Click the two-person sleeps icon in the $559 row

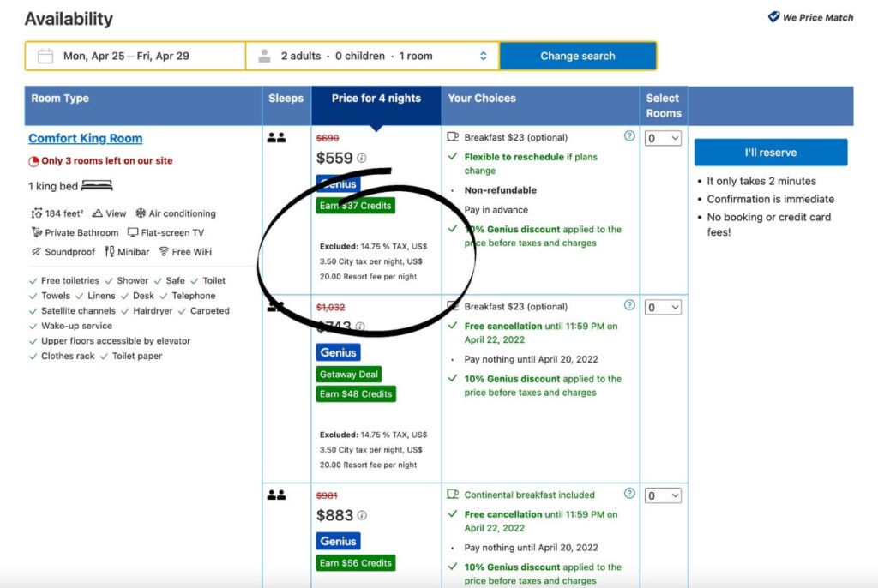[276, 138]
